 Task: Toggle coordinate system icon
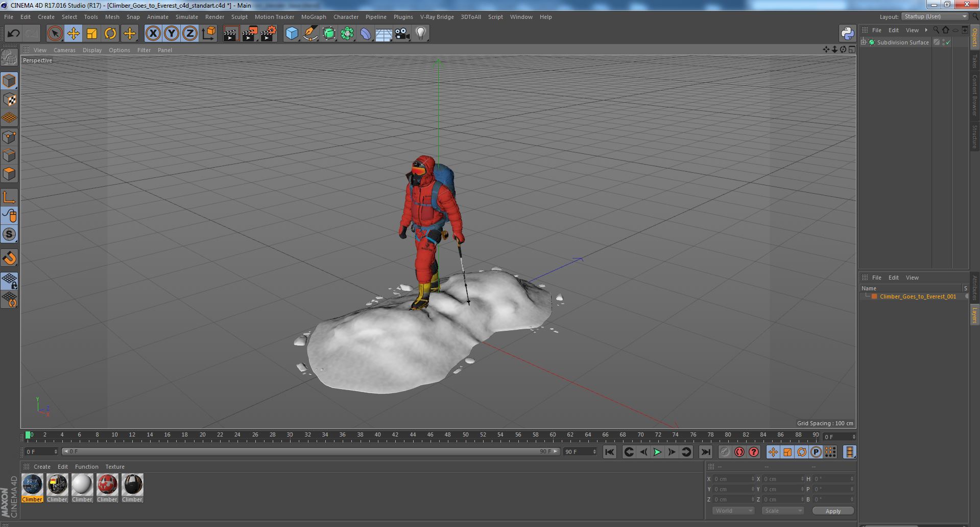(x=209, y=34)
